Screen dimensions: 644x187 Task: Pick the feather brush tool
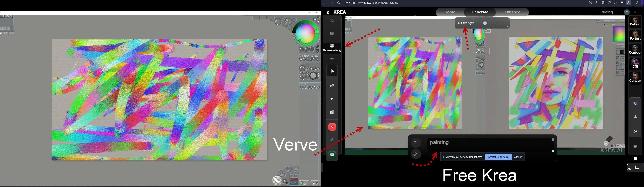(332, 99)
